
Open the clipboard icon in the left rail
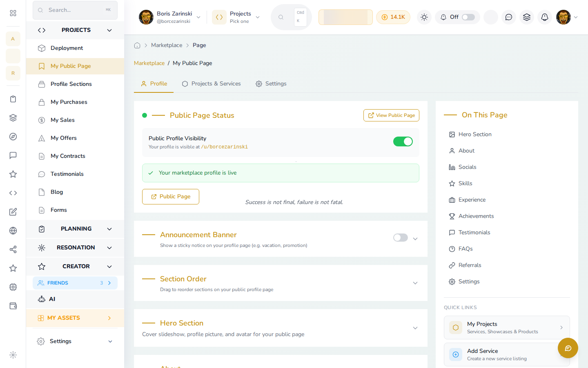click(x=13, y=99)
